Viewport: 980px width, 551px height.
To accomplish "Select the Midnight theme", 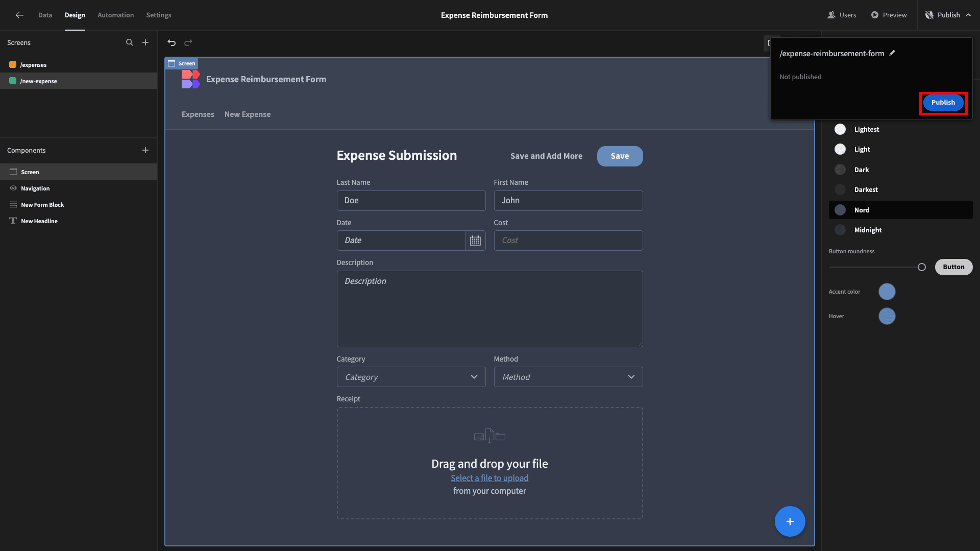I will [x=901, y=230].
